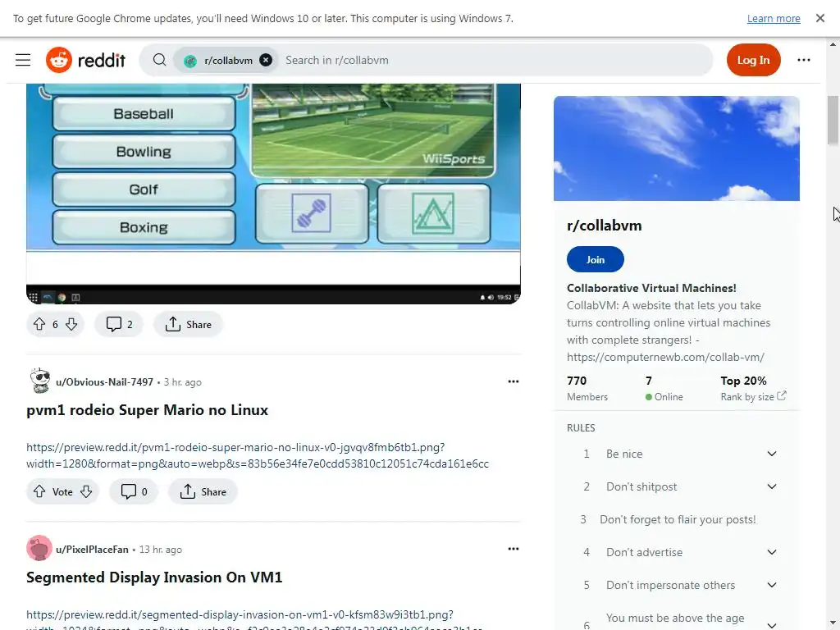Upvote the Wii Sports post
This screenshot has height=630, width=840.
pyautogui.click(x=39, y=324)
